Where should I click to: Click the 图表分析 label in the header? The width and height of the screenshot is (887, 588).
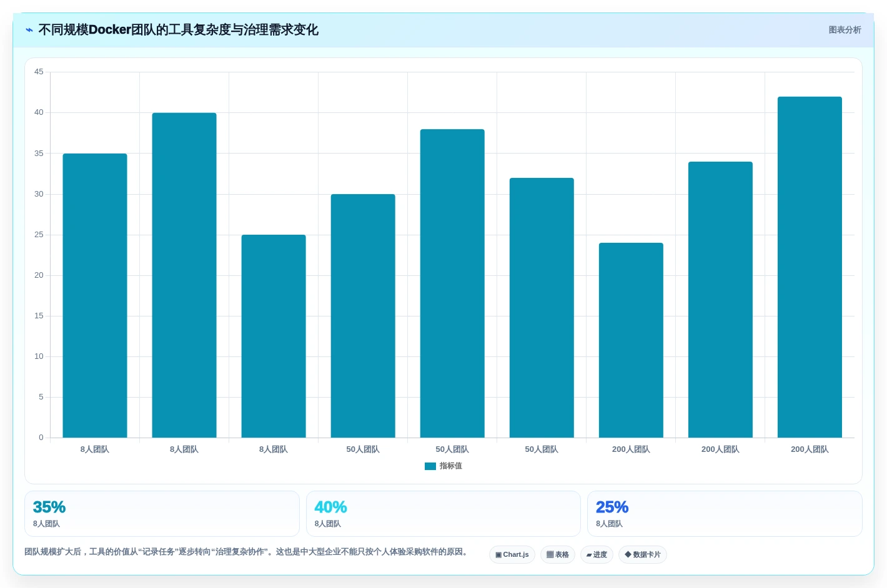pyautogui.click(x=845, y=30)
